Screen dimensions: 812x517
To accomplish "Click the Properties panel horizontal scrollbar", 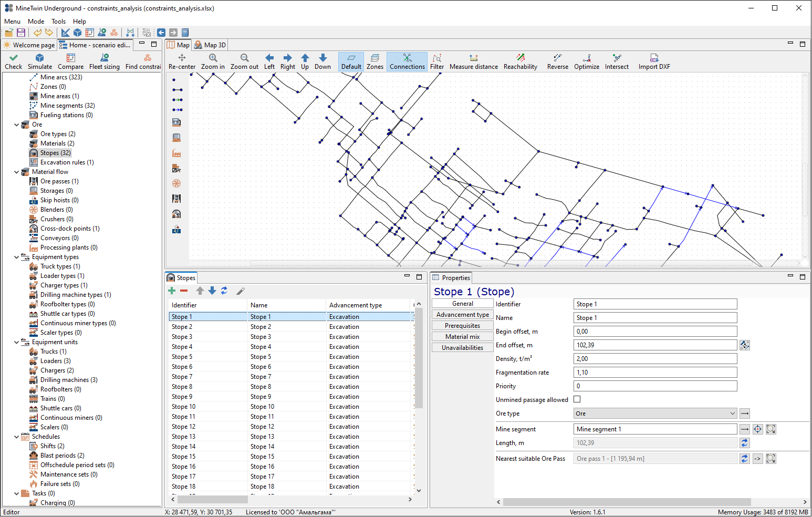I will tap(627, 502).
